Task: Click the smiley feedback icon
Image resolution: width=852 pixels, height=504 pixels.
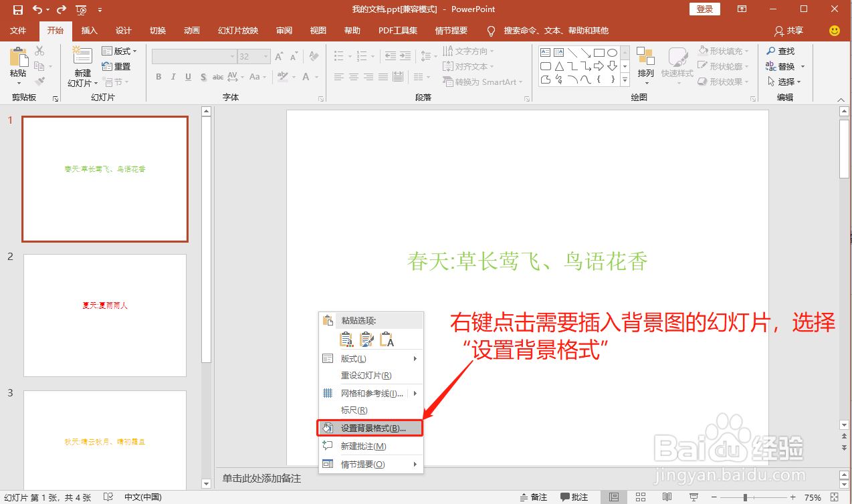Action: click(x=834, y=31)
